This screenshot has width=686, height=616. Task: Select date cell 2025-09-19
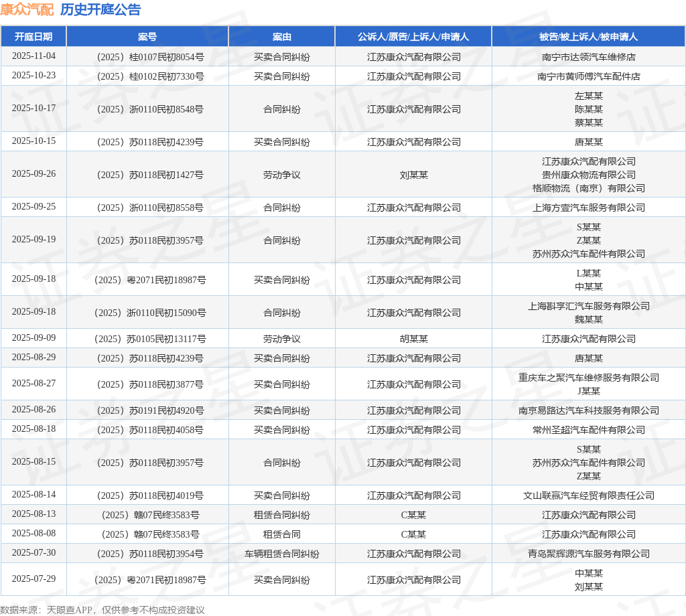[x=33, y=240]
